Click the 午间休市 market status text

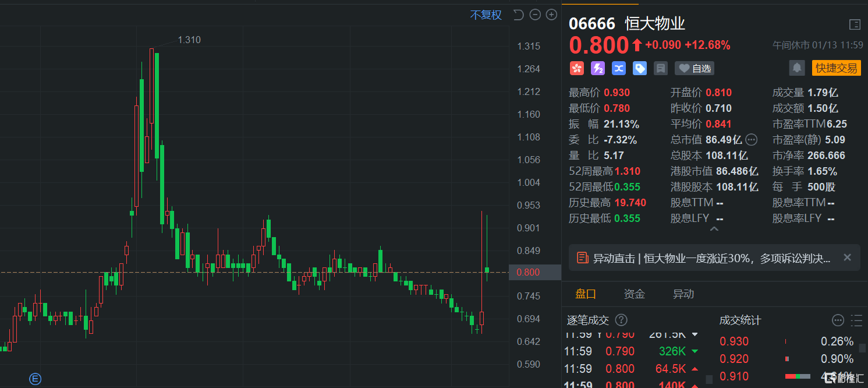click(791, 45)
